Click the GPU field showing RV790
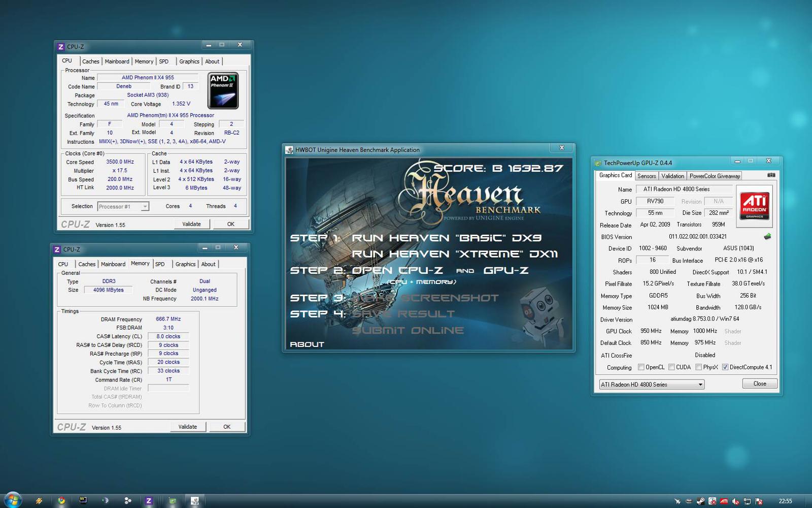Viewport: 812px width, 508px height. click(655, 201)
